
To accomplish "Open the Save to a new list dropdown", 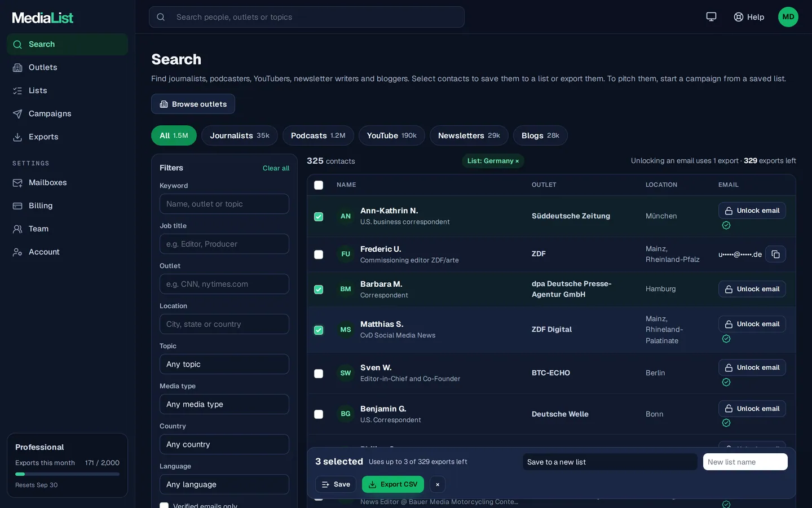I will tap(610, 462).
